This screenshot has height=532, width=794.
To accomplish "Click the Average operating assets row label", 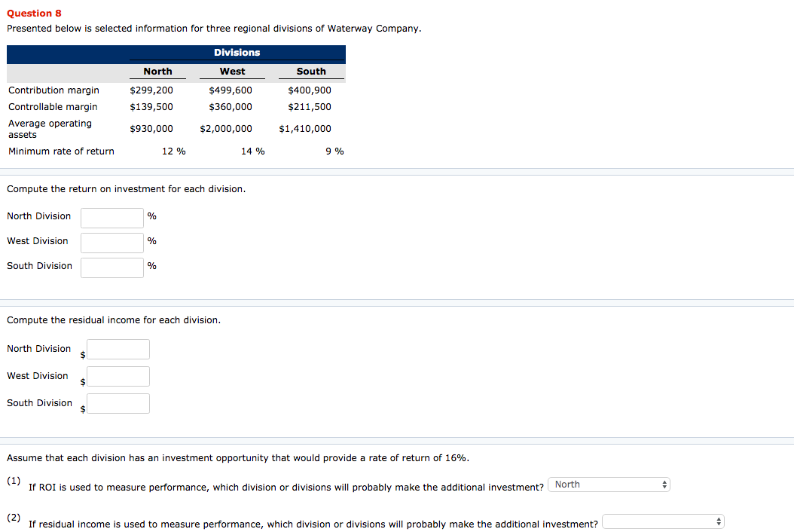I will pyautogui.click(x=50, y=129).
